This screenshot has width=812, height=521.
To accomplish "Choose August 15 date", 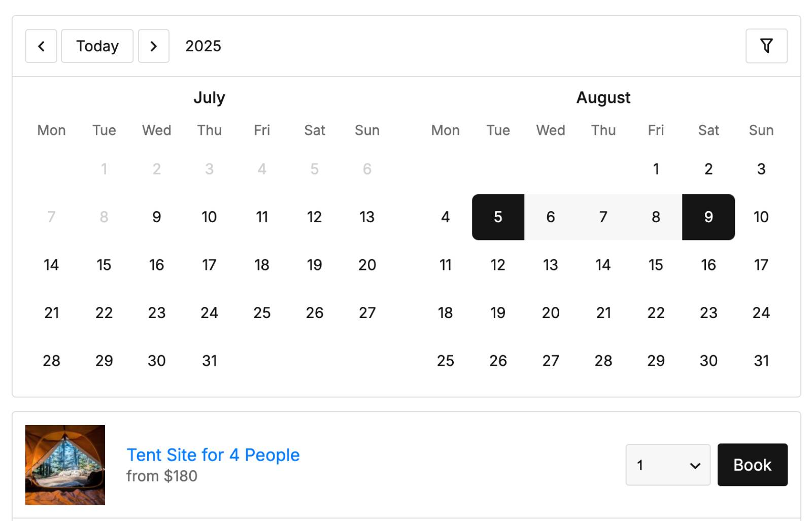I will click(656, 265).
